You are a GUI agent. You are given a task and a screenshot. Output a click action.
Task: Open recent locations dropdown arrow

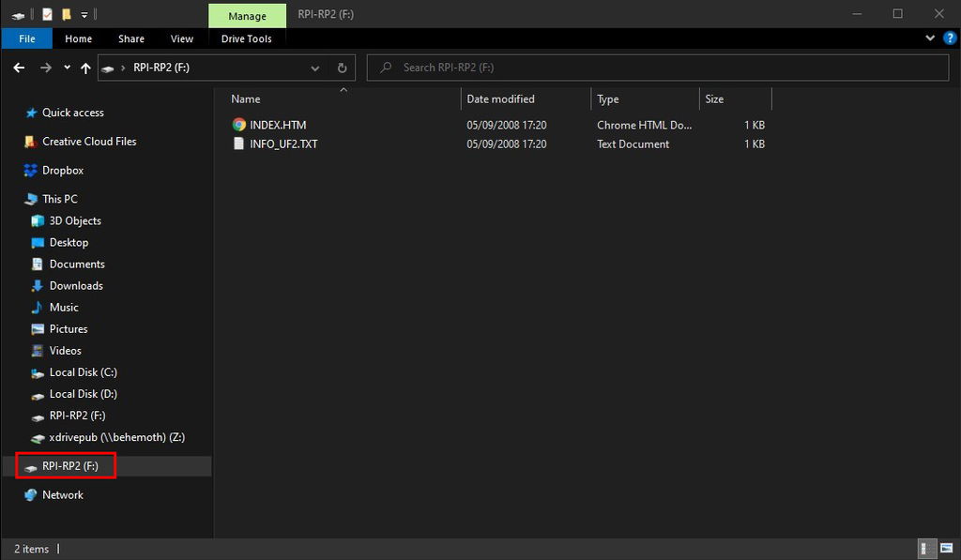click(x=67, y=68)
